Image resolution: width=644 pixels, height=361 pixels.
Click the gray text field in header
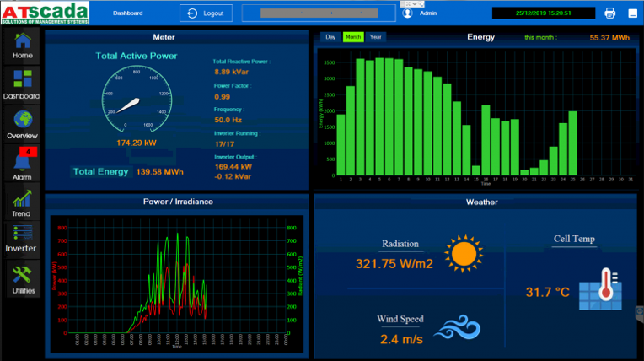(x=318, y=13)
